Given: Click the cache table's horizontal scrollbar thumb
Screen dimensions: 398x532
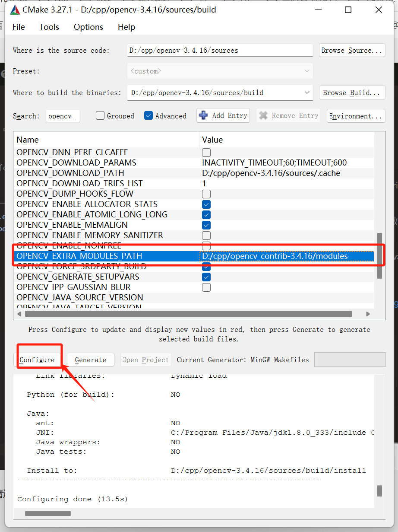Looking at the screenshot, I should tap(189, 314).
